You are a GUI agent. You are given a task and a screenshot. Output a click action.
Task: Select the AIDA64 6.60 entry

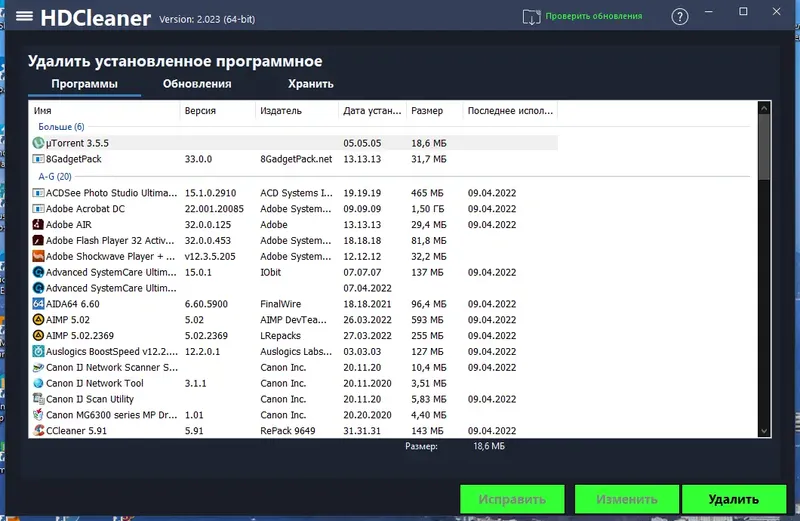73,304
